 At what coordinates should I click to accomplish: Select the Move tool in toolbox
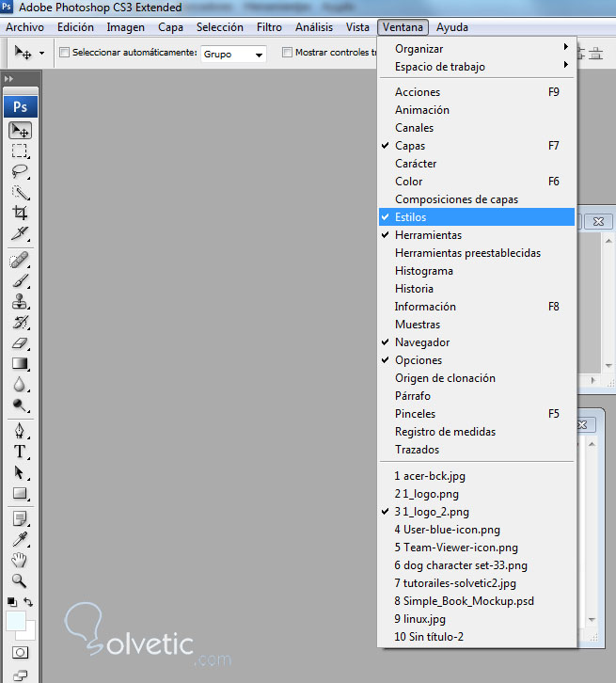coord(20,130)
